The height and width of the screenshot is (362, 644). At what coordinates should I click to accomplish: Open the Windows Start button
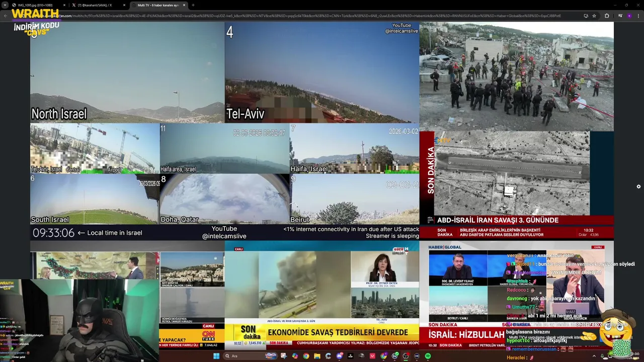(216, 356)
